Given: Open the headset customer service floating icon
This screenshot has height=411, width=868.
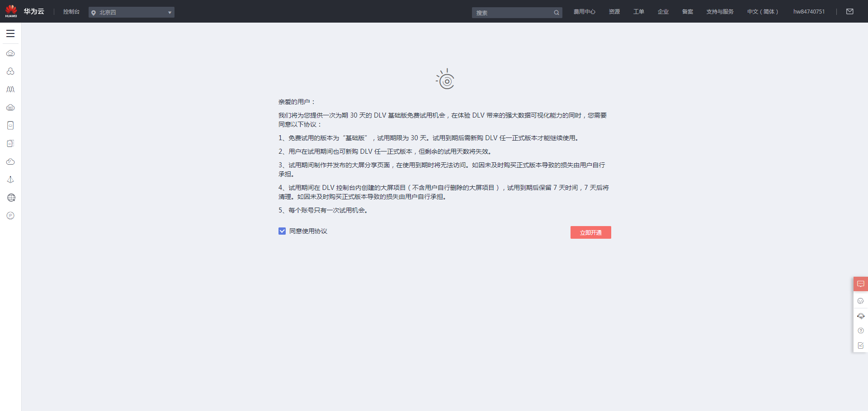Looking at the screenshot, I should tap(861, 316).
